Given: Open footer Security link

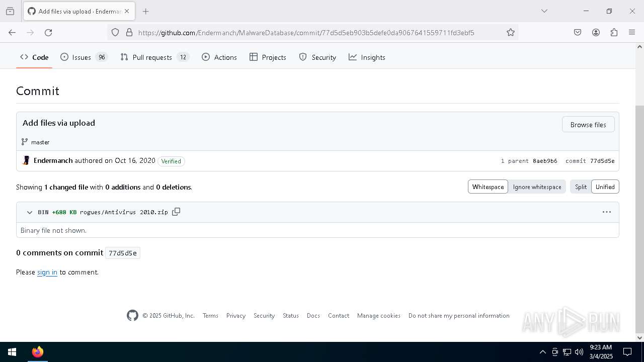Looking at the screenshot, I should click(264, 316).
